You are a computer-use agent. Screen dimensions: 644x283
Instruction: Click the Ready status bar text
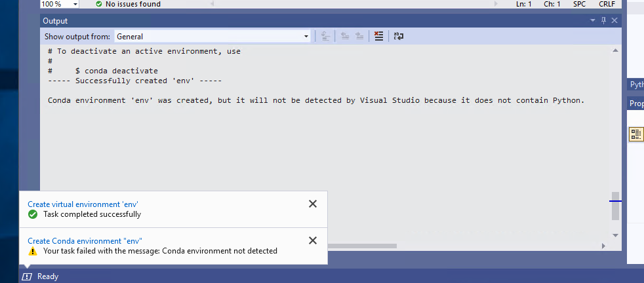pyautogui.click(x=48, y=277)
